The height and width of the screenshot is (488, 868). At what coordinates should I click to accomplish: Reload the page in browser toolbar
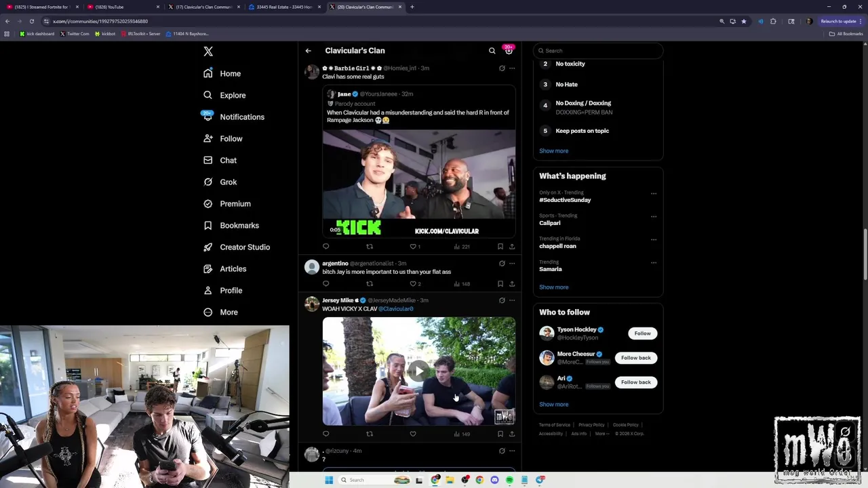tap(31, 21)
